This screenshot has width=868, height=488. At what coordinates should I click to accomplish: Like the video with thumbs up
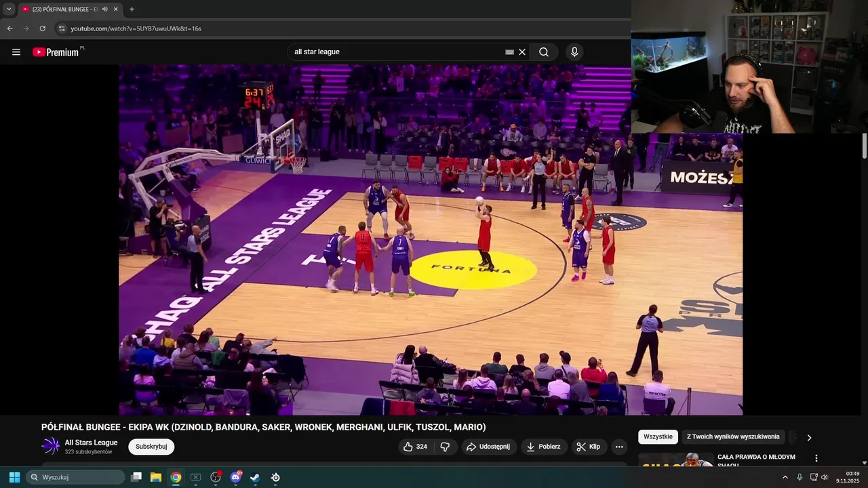point(416,447)
